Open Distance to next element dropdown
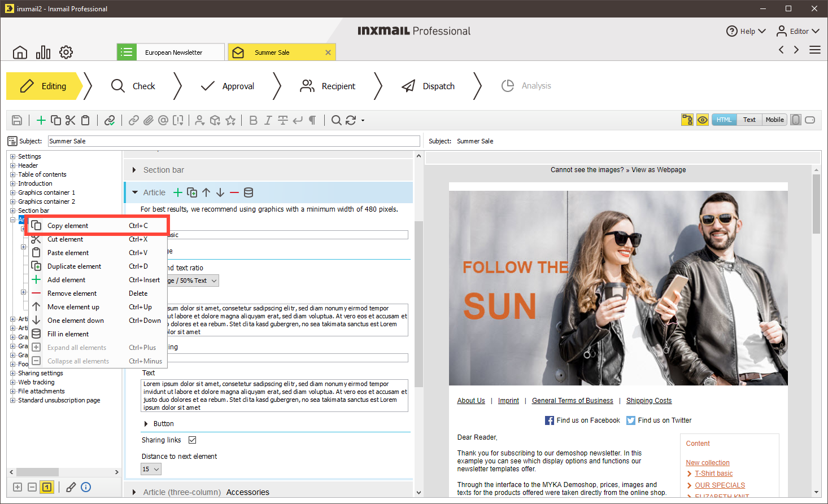Viewport: 828px width, 504px height. 151,469
